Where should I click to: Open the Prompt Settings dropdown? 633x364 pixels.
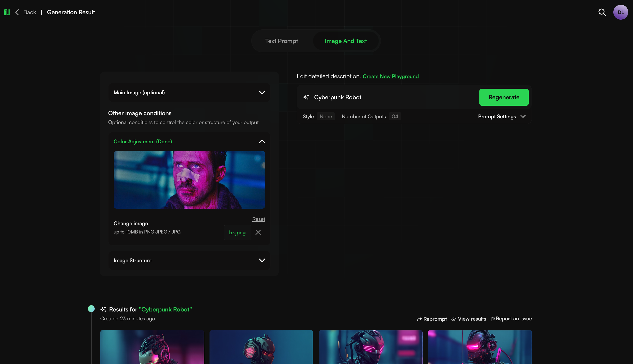501,116
